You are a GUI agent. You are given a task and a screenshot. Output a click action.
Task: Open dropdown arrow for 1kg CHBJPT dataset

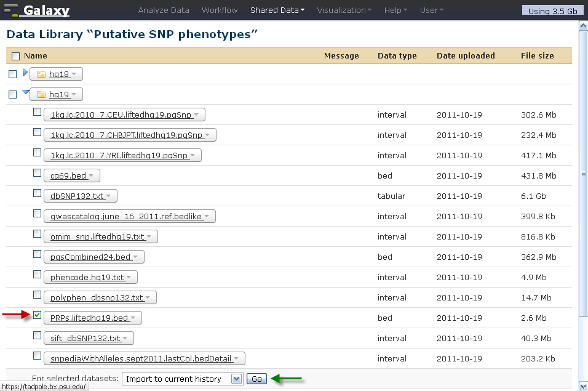point(207,135)
